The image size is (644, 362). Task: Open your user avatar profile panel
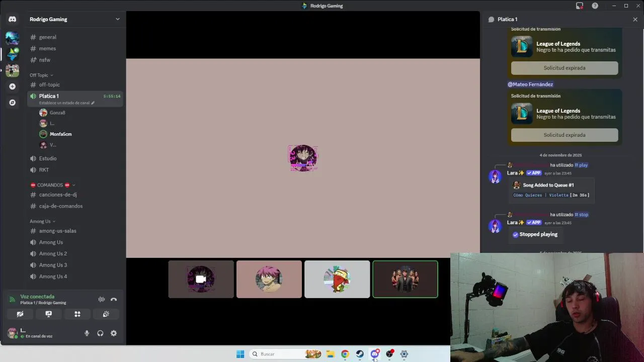click(12, 333)
